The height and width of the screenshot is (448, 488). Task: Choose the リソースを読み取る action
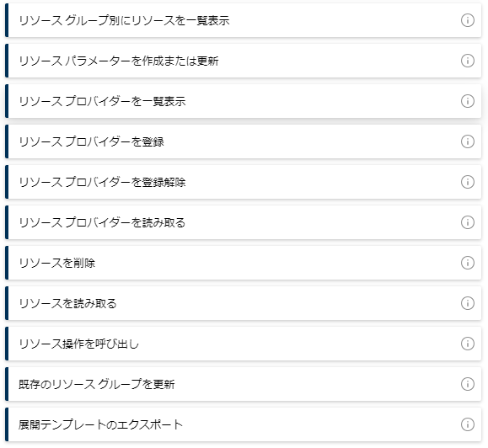coord(243,303)
